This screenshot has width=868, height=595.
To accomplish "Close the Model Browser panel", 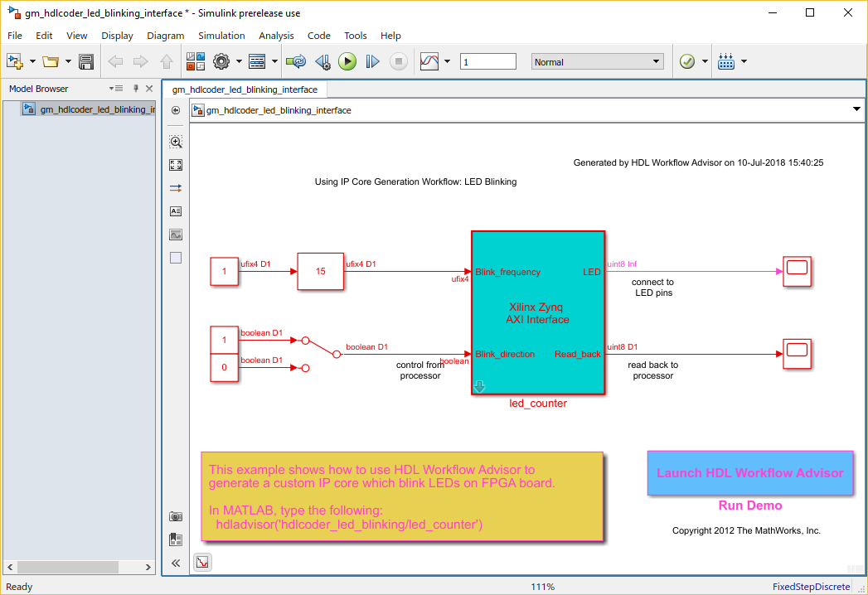I will [149, 89].
